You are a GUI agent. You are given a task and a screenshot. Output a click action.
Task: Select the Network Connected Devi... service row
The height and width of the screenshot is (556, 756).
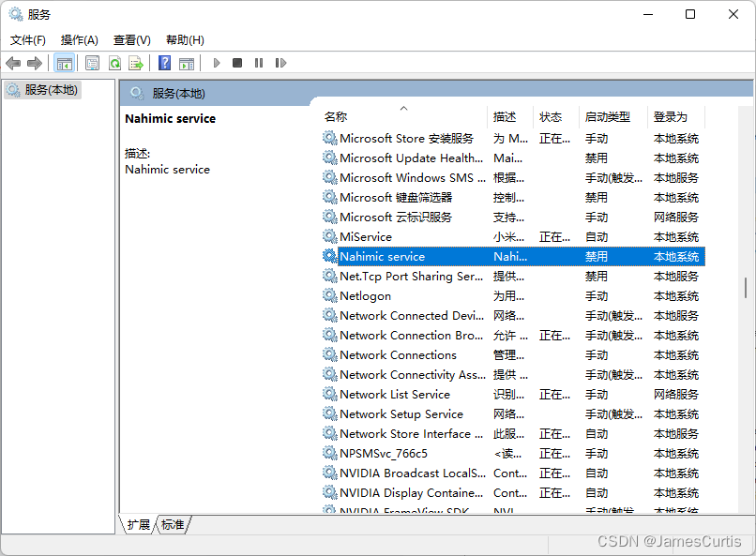pyautogui.click(x=513, y=316)
